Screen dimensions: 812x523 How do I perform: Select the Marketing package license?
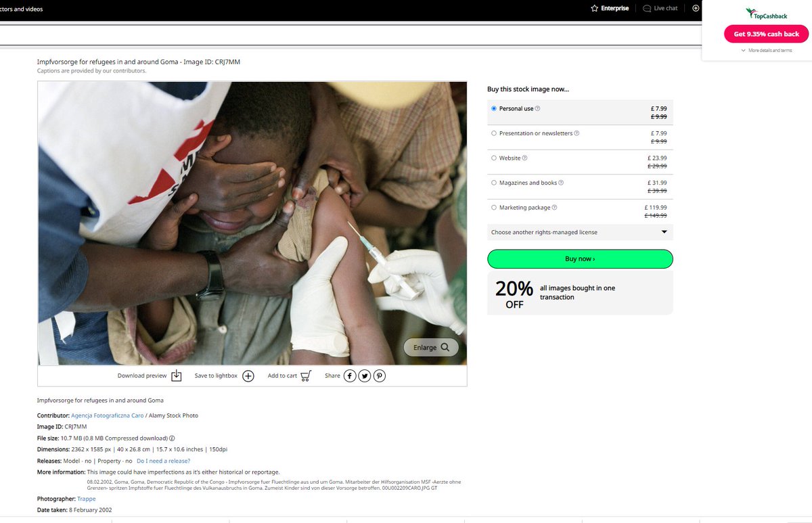(494, 208)
